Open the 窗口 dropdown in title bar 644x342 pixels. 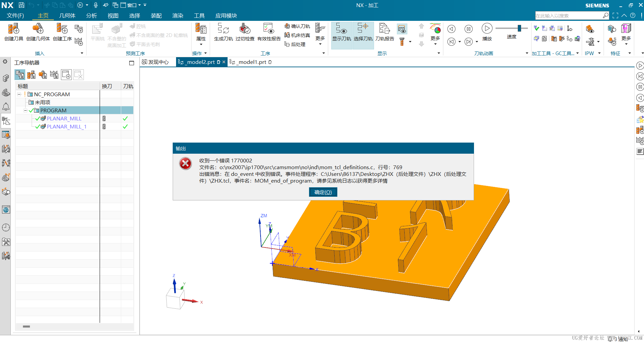coord(131,5)
